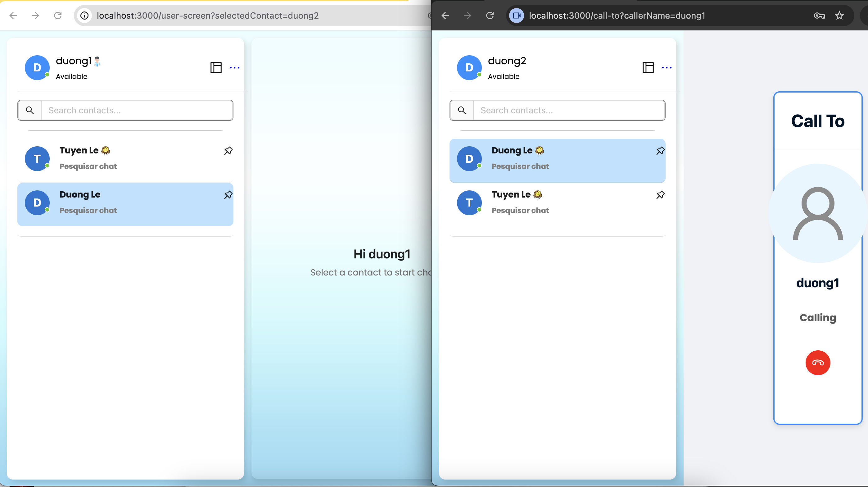Open duong2's three-dot options menu
Screen dimensions: 868x487
coord(667,68)
